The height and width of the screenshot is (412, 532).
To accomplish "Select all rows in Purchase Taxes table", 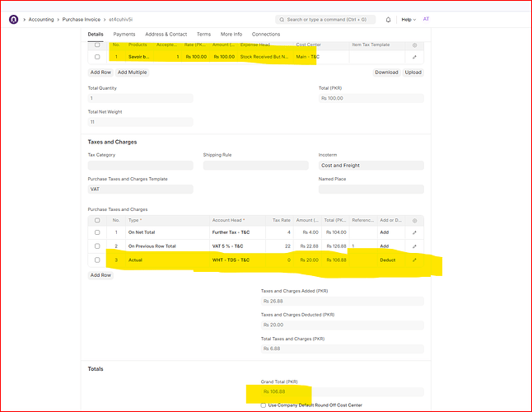I will (x=97, y=221).
